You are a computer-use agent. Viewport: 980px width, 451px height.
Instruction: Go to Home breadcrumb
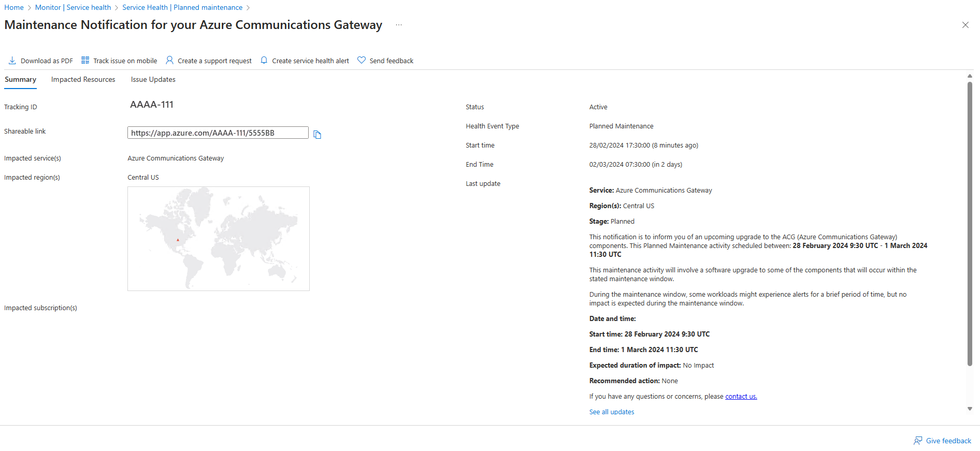(x=14, y=7)
